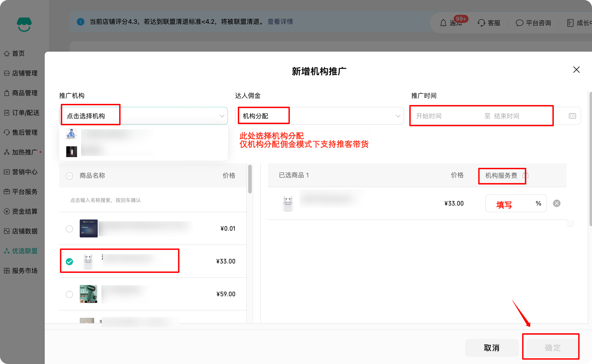Image resolution: width=592 pixels, height=364 pixels.
Task: Open the 查看详情 link
Action: [280, 22]
